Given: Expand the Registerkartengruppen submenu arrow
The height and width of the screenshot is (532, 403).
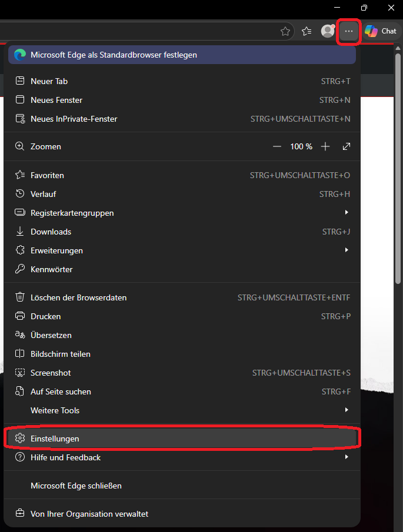Looking at the screenshot, I should tap(347, 212).
